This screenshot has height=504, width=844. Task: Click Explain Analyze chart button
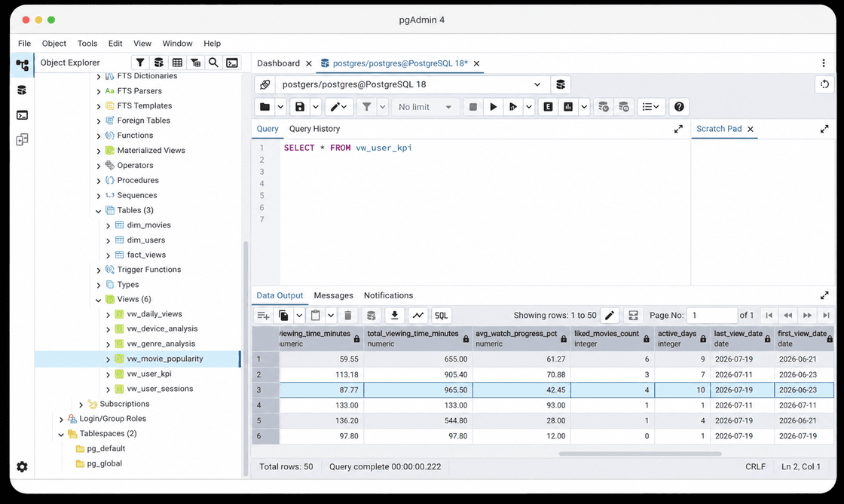pyautogui.click(x=568, y=106)
